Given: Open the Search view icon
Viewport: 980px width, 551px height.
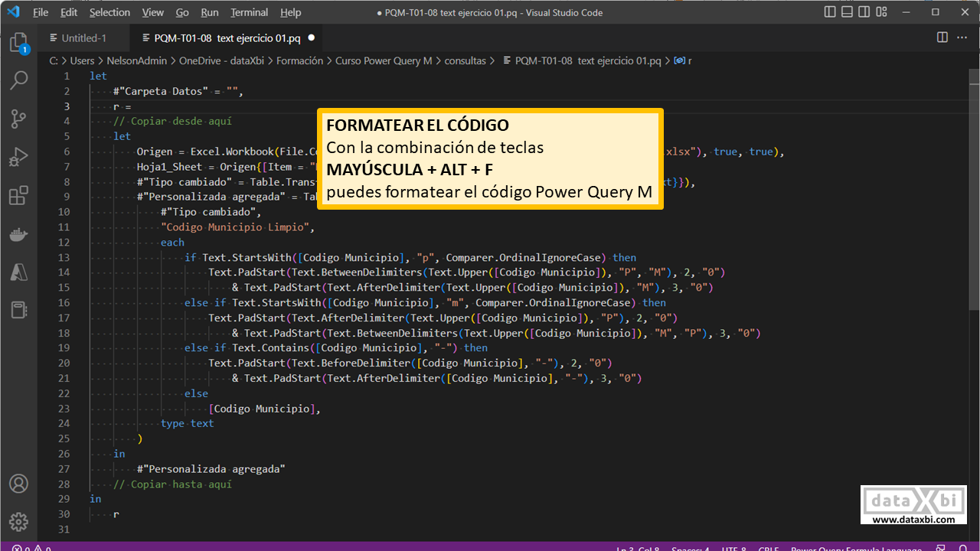Looking at the screenshot, I should coord(18,80).
